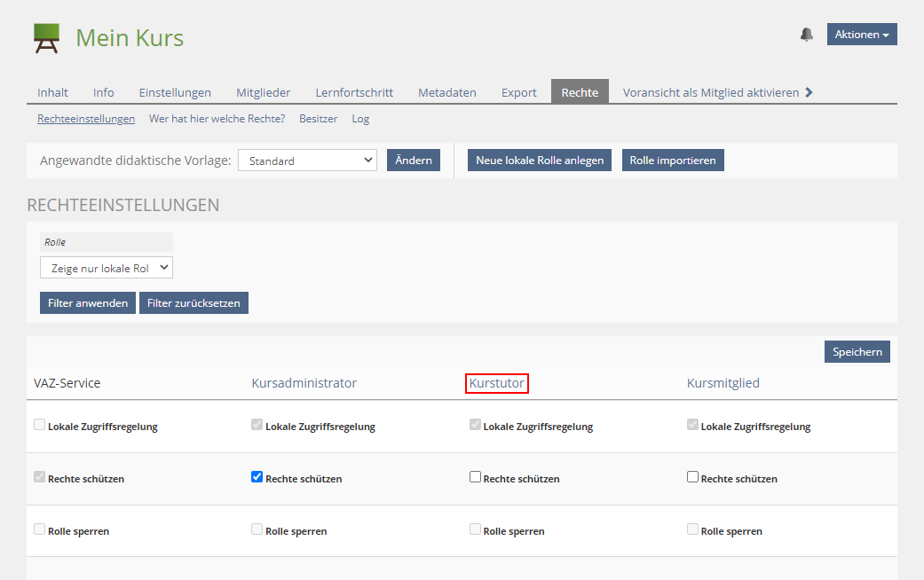Select the Metadaten tab
The width and height of the screenshot is (924, 580).
coord(447,92)
